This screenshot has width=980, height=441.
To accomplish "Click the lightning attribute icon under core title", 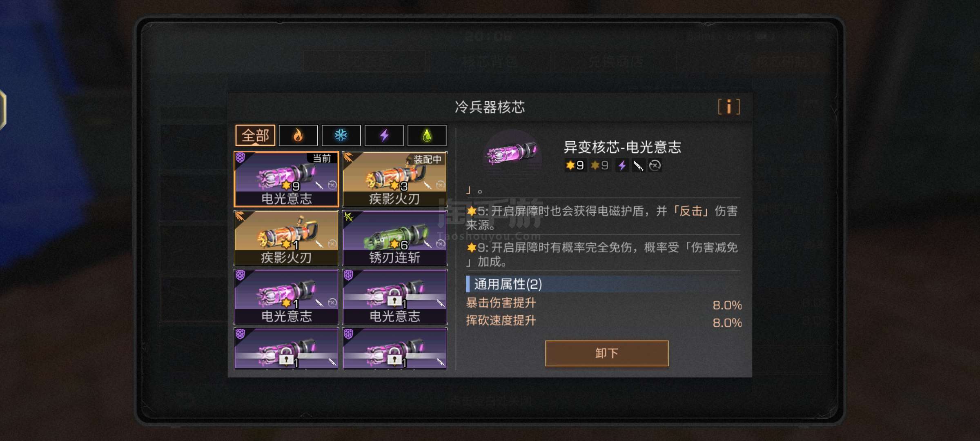I will click(x=622, y=165).
